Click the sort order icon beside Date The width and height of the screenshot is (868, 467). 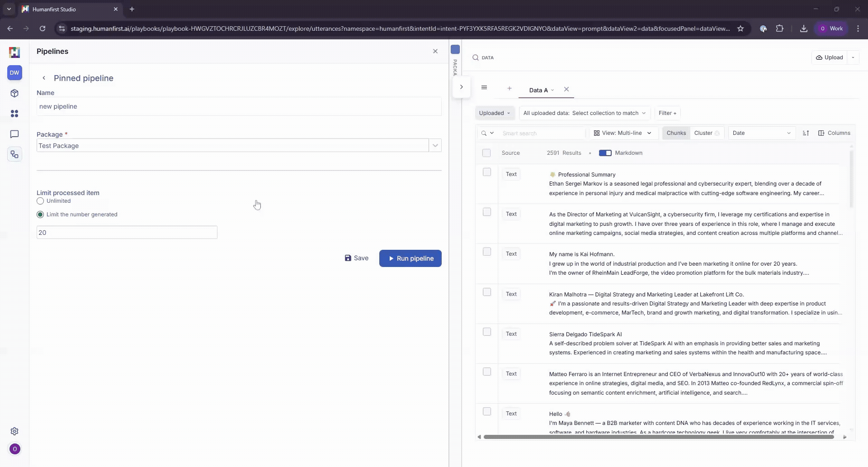pyautogui.click(x=806, y=133)
